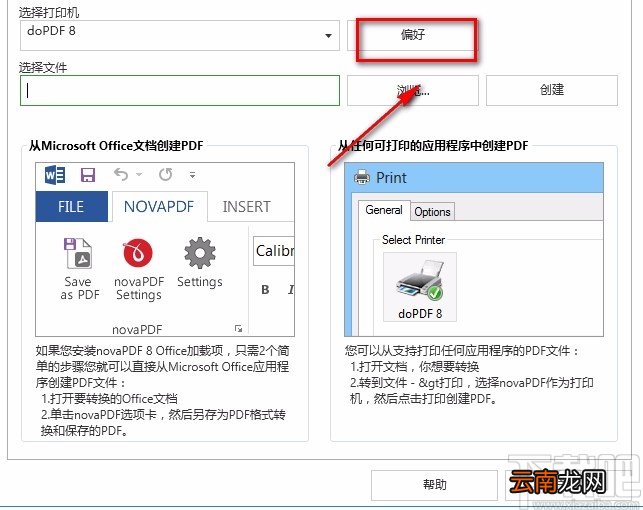This screenshot has width=643, height=510.
Task: Click the text 1.打开文档，你想要转换
Action: pos(415,366)
